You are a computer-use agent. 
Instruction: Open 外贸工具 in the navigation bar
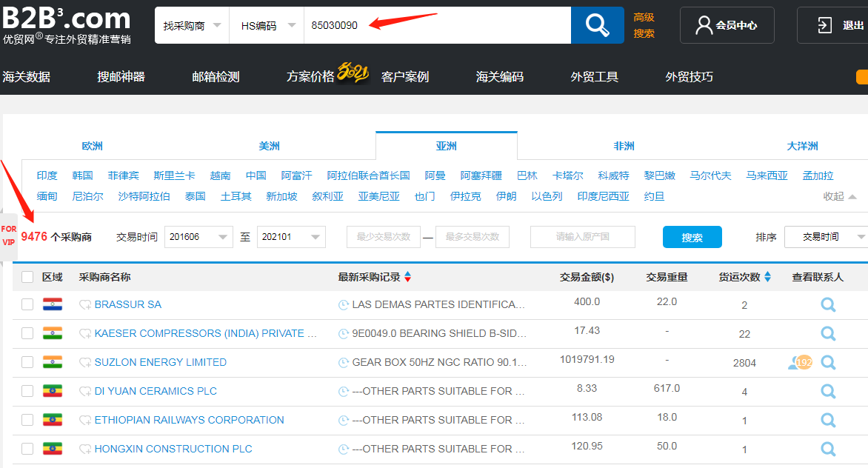click(595, 77)
